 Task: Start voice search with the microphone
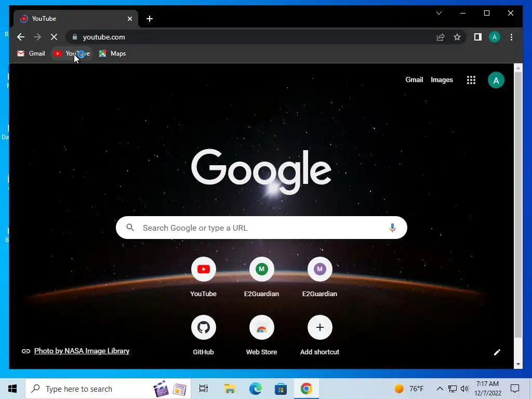pyautogui.click(x=392, y=228)
